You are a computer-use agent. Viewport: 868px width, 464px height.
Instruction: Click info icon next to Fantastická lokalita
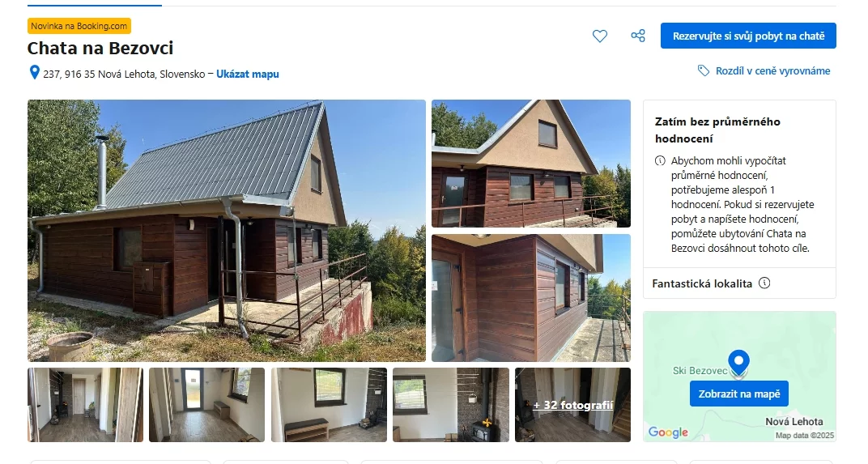(x=764, y=283)
